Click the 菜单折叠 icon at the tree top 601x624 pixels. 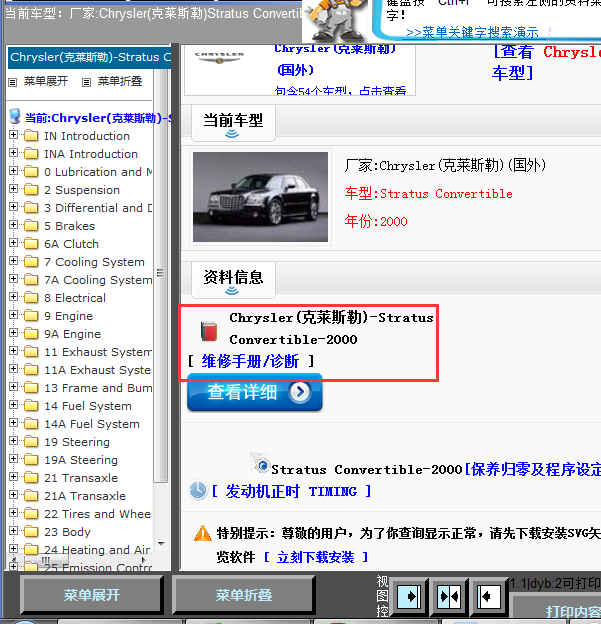(x=86, y=82)
